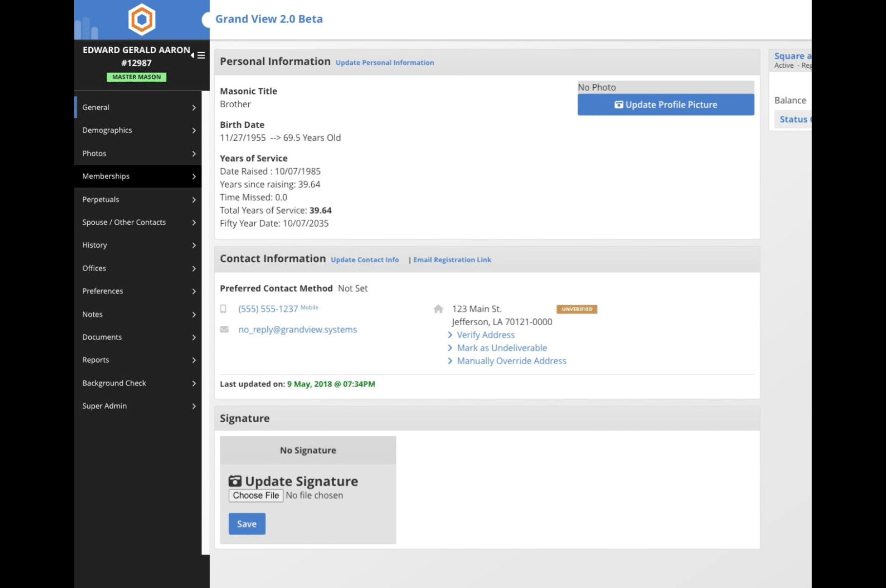Open the Photos sidebar section
This screenshot has height=588, width=886.
pos(138,153)
